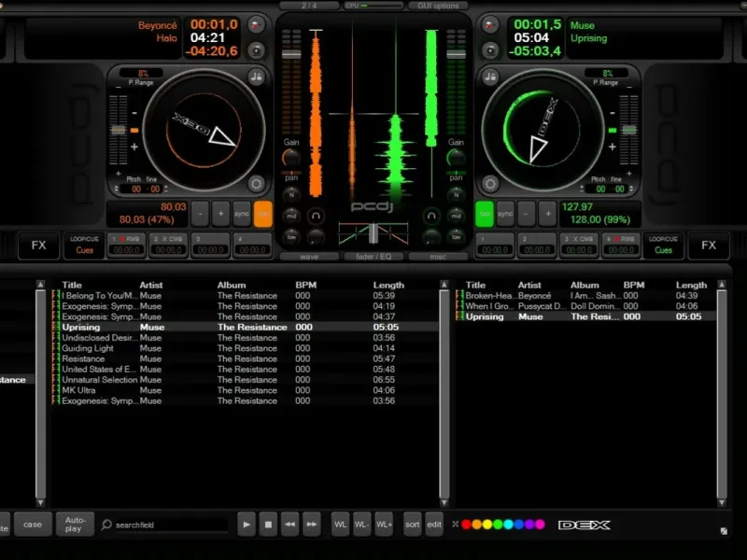Toggle the green tap button on right deck
747x560 pixels.
(485, 213)
